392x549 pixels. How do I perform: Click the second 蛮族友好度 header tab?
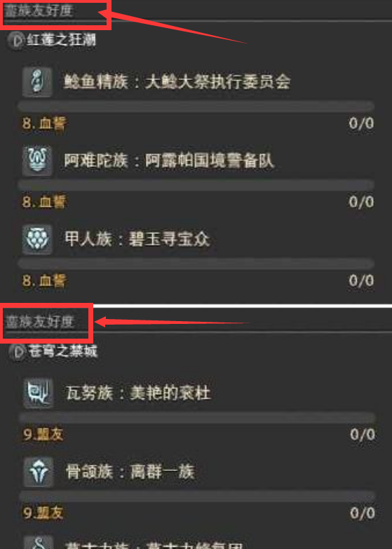click(x=39, y=322)
